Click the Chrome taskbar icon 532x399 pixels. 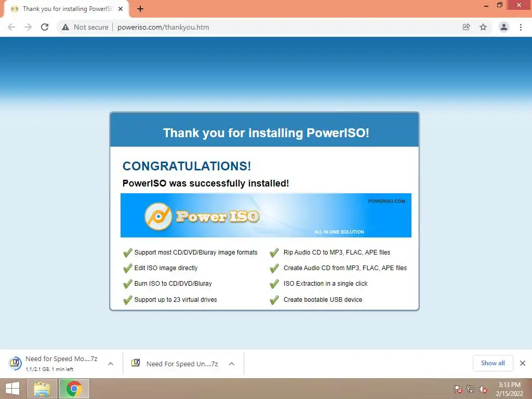tap(74, 389)
